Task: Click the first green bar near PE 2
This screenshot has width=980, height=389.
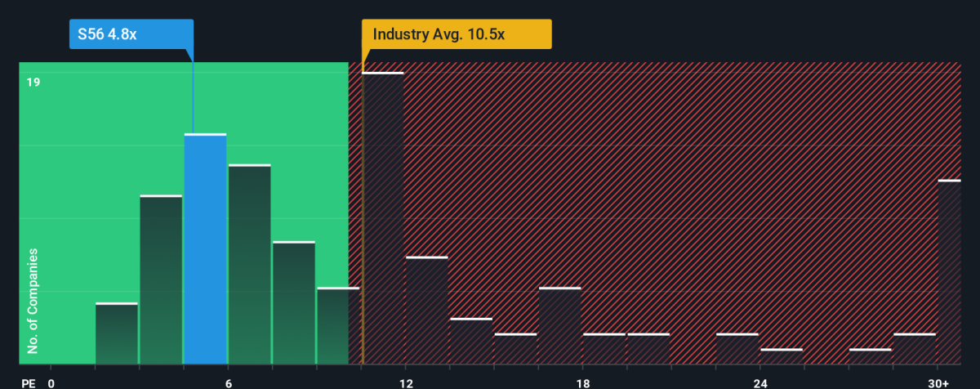Action: [x=116, y=333]
